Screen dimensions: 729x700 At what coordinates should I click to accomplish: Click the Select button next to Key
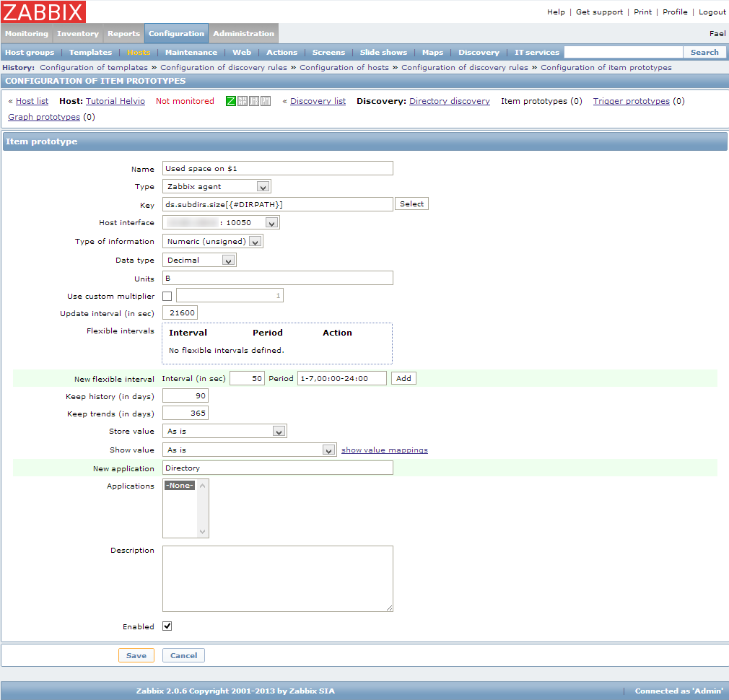click(411, 204)
